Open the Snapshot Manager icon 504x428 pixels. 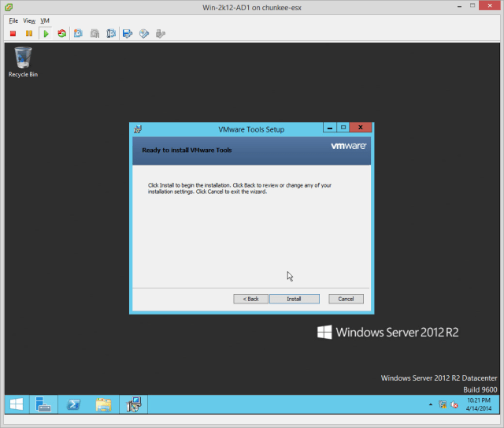[111, 33]
